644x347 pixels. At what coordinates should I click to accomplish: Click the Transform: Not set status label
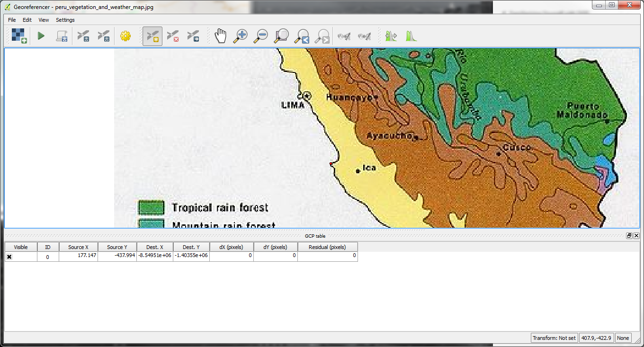point(554,338)
